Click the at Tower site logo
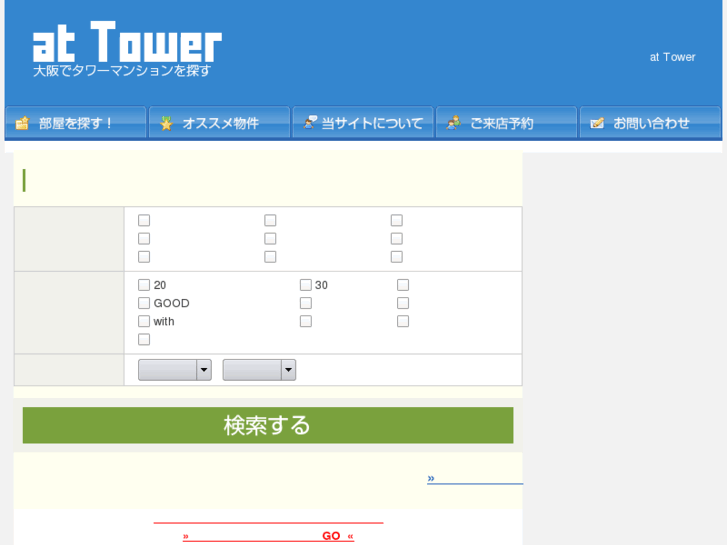The height and width of the screenshot is (545, 727). pyautogui.click(x=127, y=42)
